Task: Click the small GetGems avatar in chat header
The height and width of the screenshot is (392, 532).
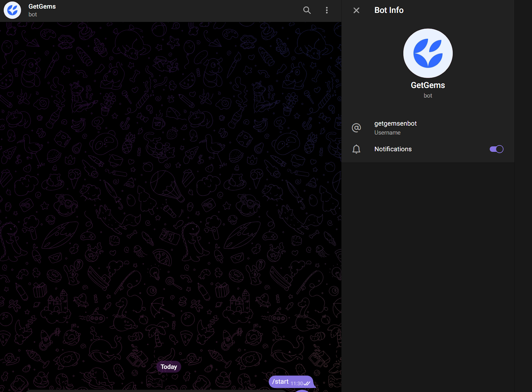Action: [12, 10]
